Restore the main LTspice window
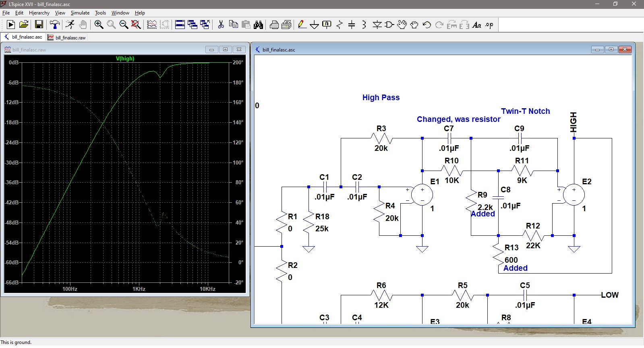 pos(615,4)
